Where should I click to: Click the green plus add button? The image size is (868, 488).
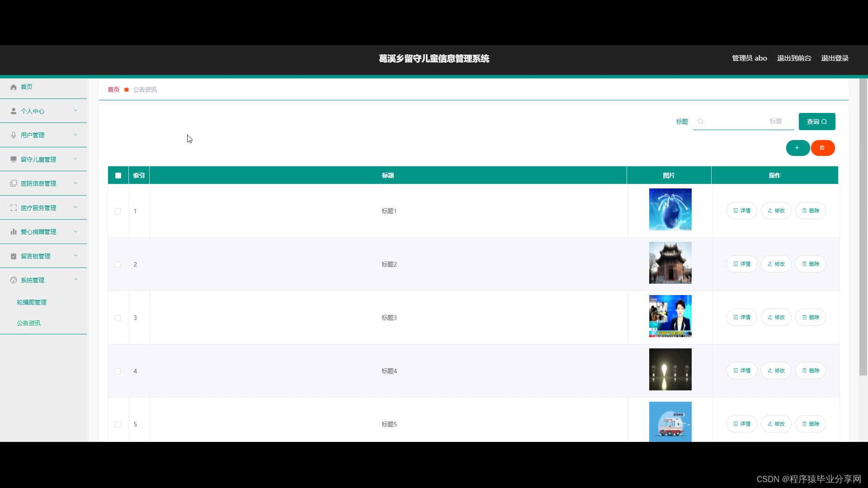pyautogui.click(x=797, y=148)
